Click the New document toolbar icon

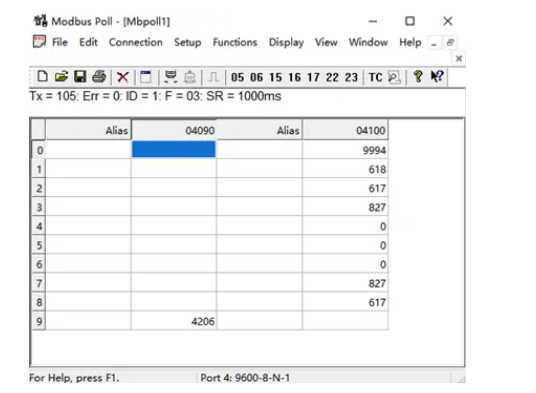coord(42,77)
